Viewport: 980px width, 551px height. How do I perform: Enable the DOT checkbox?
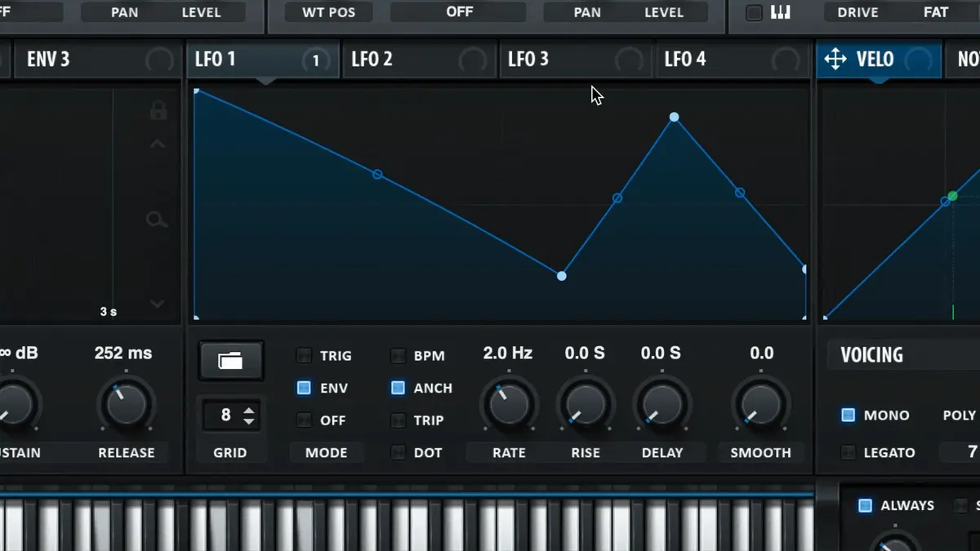398,452
